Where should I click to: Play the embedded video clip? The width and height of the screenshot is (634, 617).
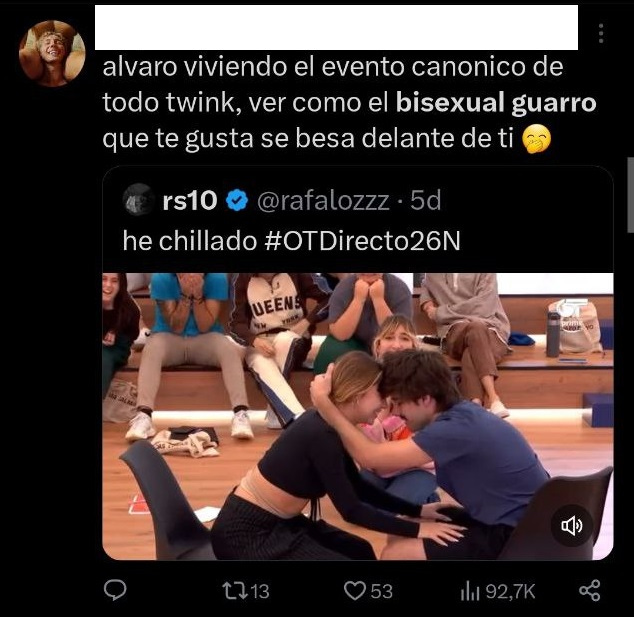(x=358, y=416)
